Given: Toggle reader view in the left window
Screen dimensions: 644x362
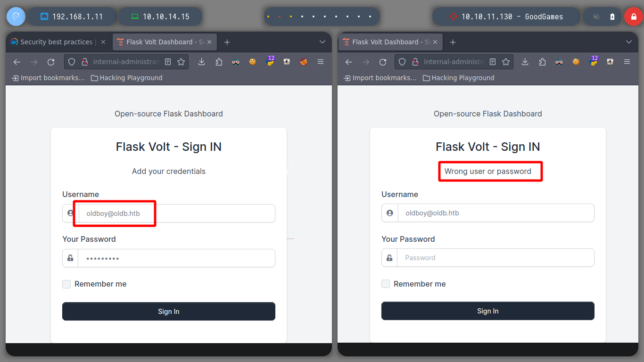Looking at the screenshot, I should [168, 62].
